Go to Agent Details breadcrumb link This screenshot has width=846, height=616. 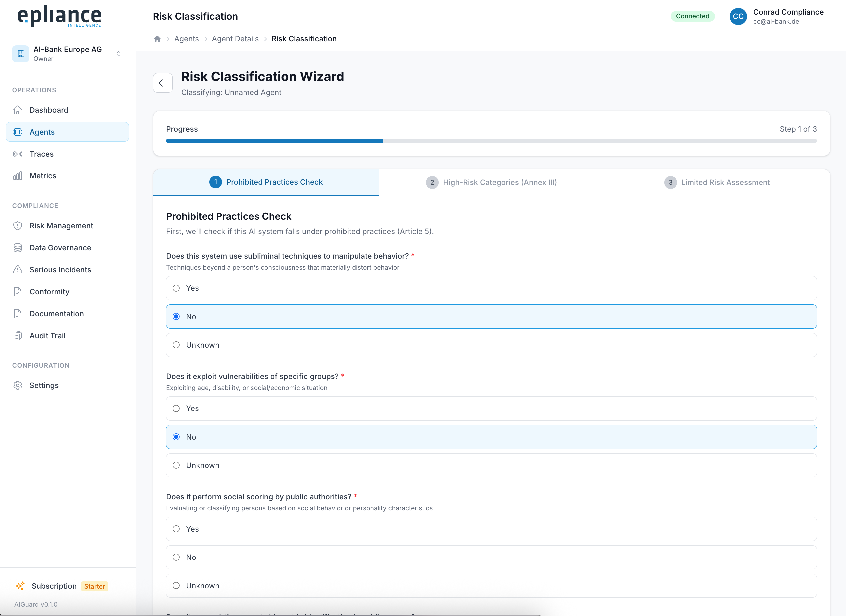click(235, 39)
